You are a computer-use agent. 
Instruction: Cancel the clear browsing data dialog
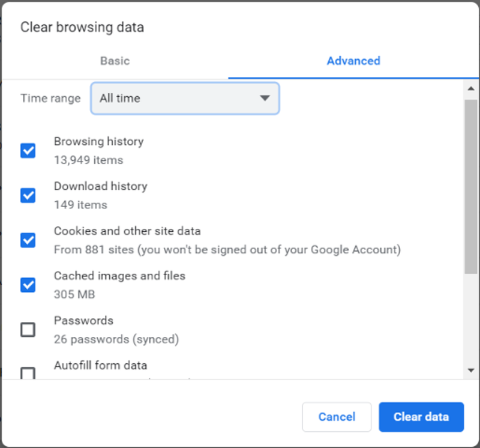point(337,417)
